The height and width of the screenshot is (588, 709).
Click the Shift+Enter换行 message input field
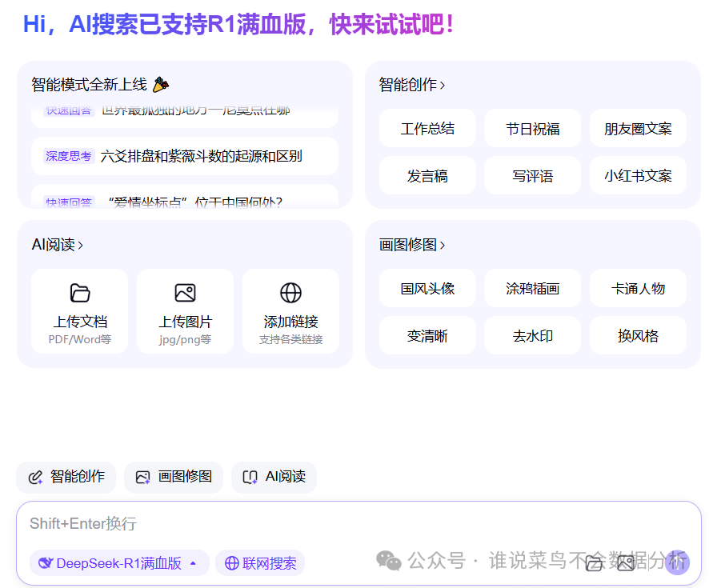click(x=359, y=523)
